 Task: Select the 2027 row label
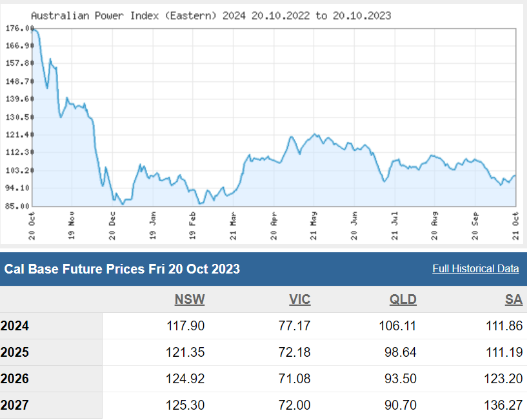[x=15, y=405]
